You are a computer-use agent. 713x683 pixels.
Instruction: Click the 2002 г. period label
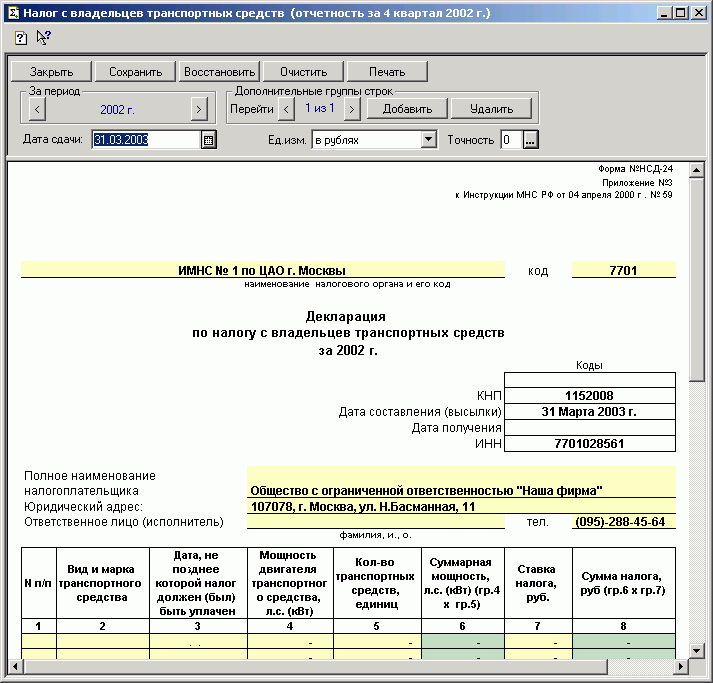(x=117, y=110)
